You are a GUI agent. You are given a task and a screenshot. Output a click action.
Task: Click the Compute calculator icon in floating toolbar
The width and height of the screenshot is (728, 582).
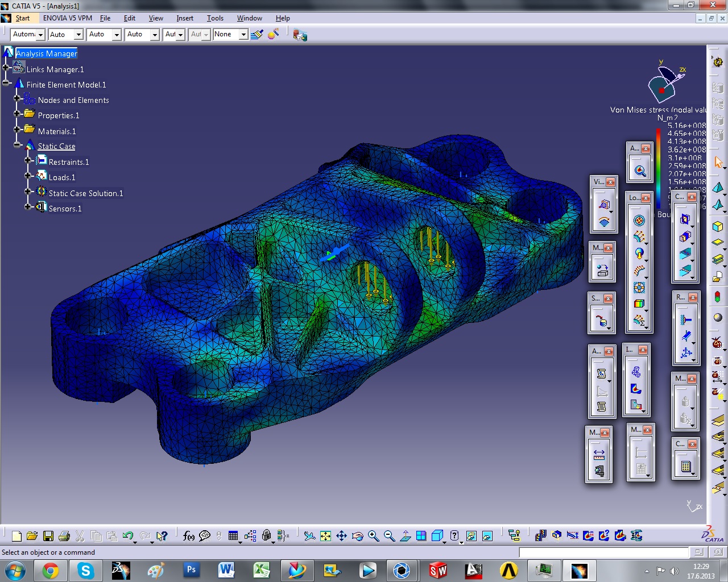[685, 467]
